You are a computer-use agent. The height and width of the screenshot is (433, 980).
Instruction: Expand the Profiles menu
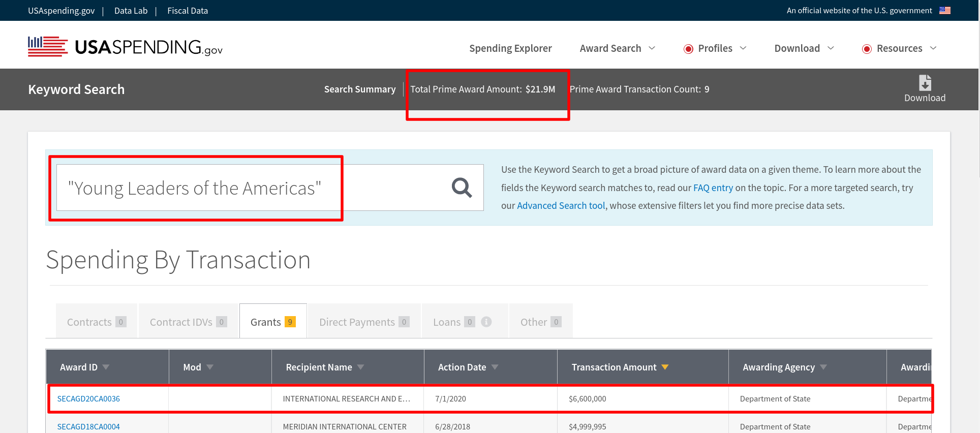click(x=715, y=48)
